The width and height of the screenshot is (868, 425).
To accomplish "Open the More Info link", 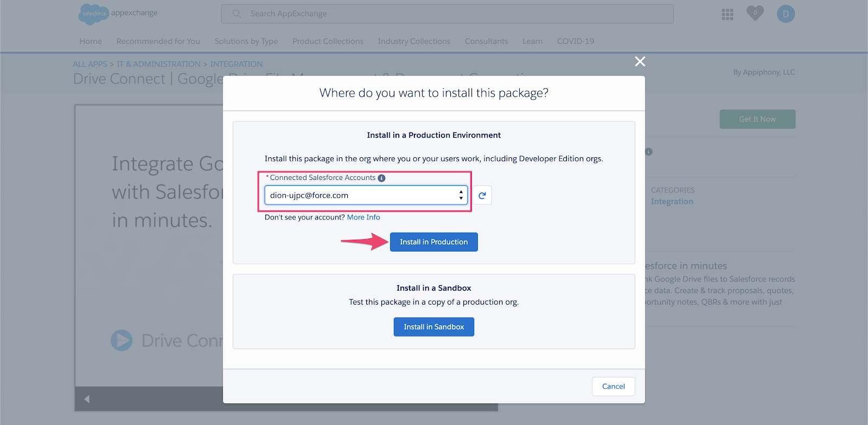I will [363, 217].
